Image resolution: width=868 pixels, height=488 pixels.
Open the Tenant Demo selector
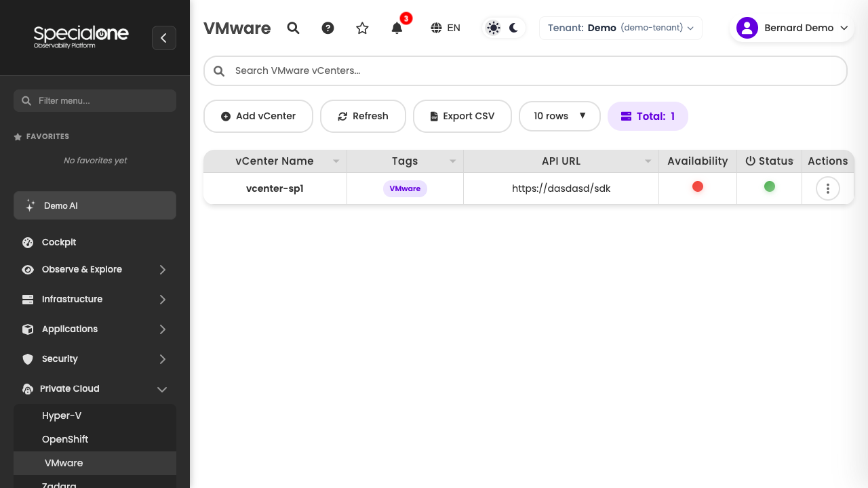tap(620, 28)
